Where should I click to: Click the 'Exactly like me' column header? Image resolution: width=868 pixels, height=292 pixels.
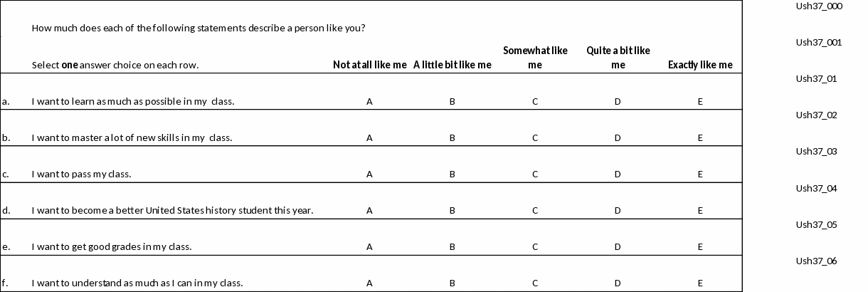pos(700,65)
